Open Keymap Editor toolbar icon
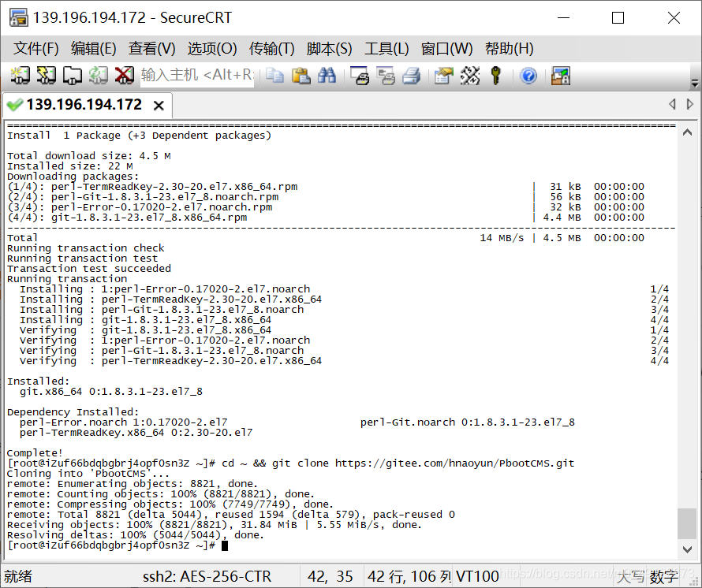This screenshot has height=588, width=702. click(469, 75)
